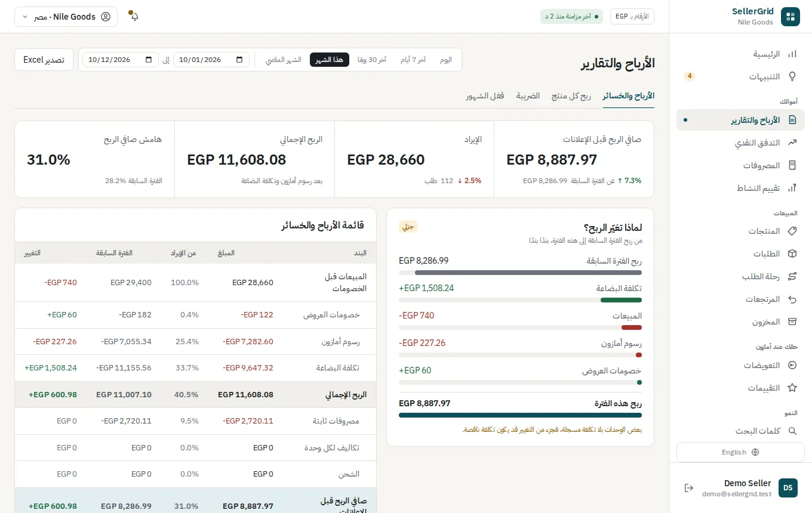This screenshot has height=513, width=812.
Task: Click the globe icon in English switcher
Action: click(x=755, y=452)
